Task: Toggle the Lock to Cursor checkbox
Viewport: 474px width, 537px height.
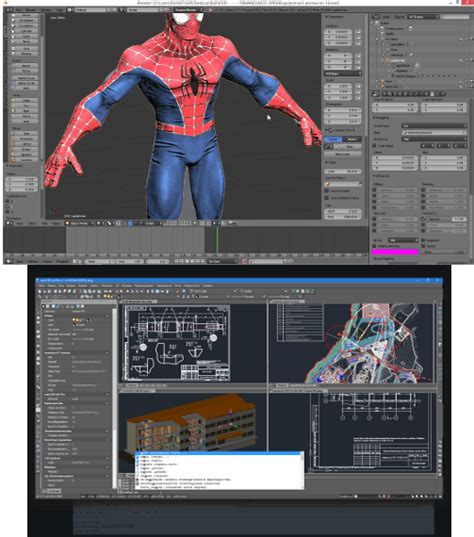Action: tap(327, 191)
